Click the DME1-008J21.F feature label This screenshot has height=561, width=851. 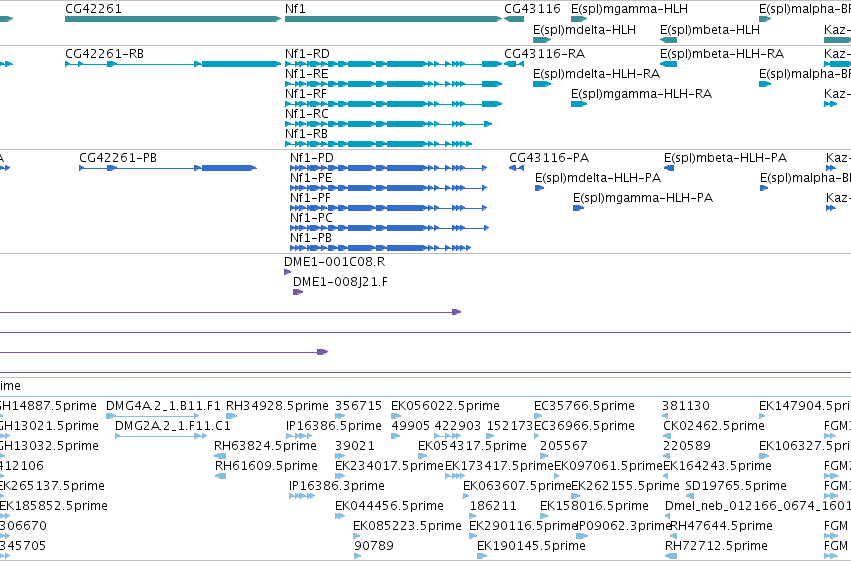pos(340,282)
